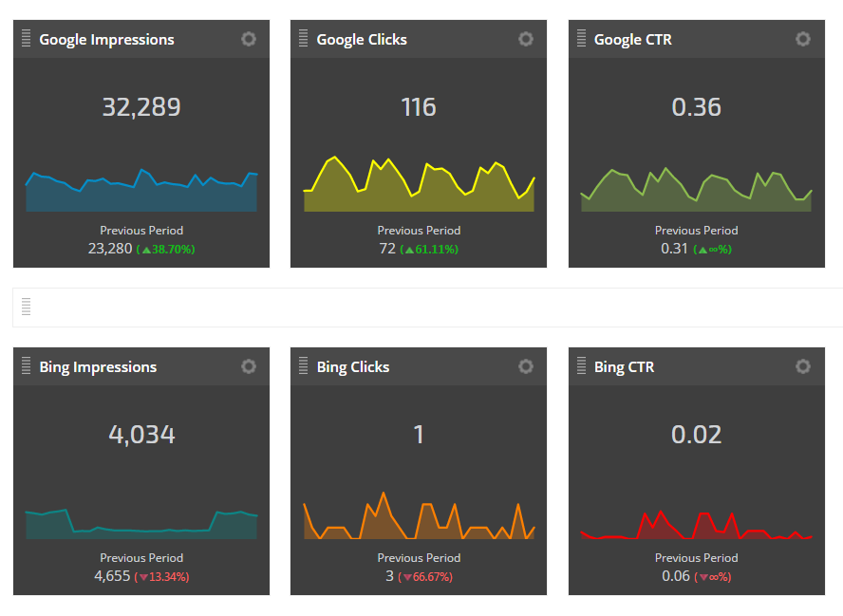843x616 pixels.
Task: Open Bing Clicks widget settings gear
Action: 526,366
